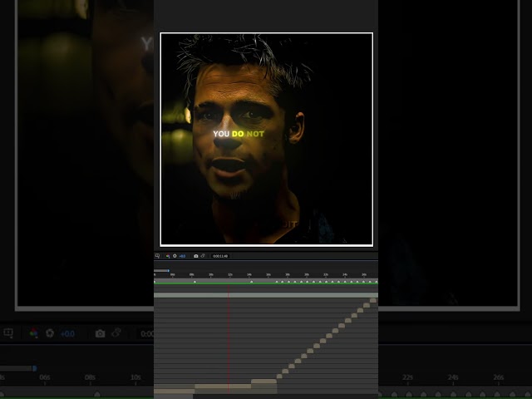This screenshot has height=399, width=532.
Task: Select the lowest short bar of the staircase layers
Action: click(279, 377)
